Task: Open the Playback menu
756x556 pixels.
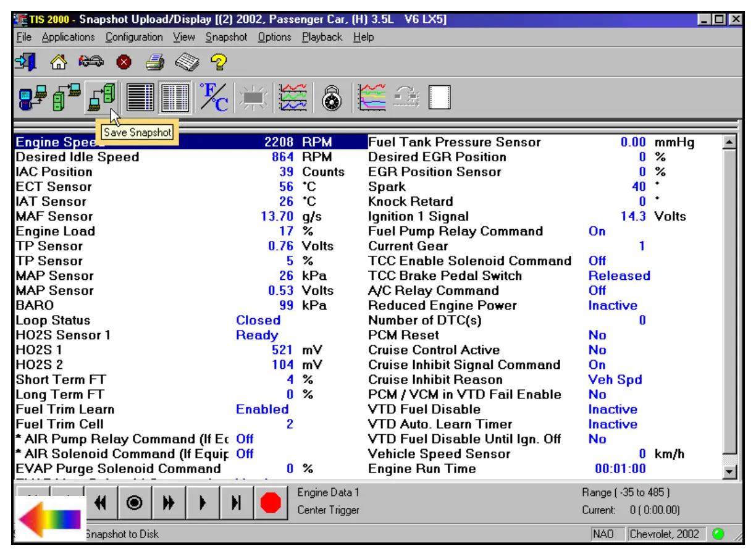Action: coord(322,37)
